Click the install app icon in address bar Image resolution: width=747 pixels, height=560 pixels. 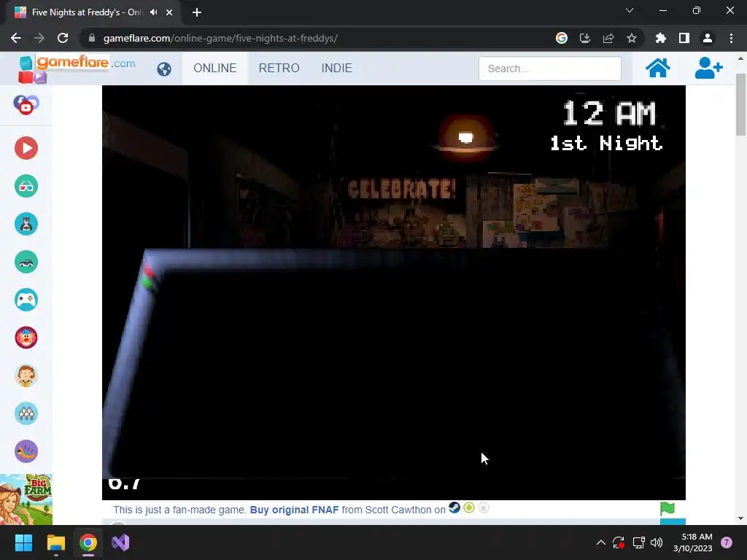(x=585, y=38)
